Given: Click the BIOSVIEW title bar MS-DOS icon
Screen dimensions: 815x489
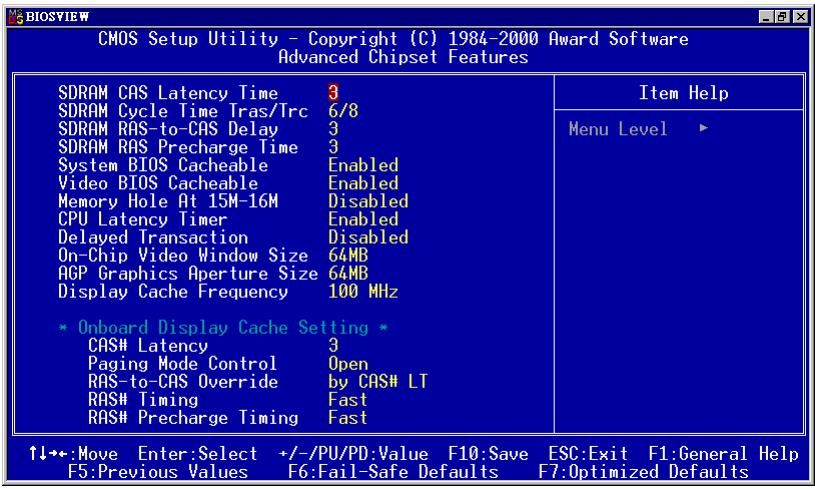Looking at the screenshot, I should point(16,17).
